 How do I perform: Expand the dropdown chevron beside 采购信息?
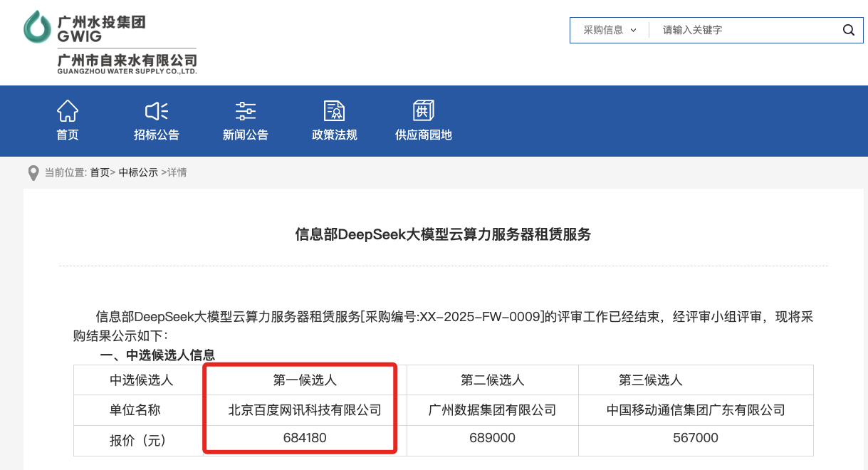[634, 30]
